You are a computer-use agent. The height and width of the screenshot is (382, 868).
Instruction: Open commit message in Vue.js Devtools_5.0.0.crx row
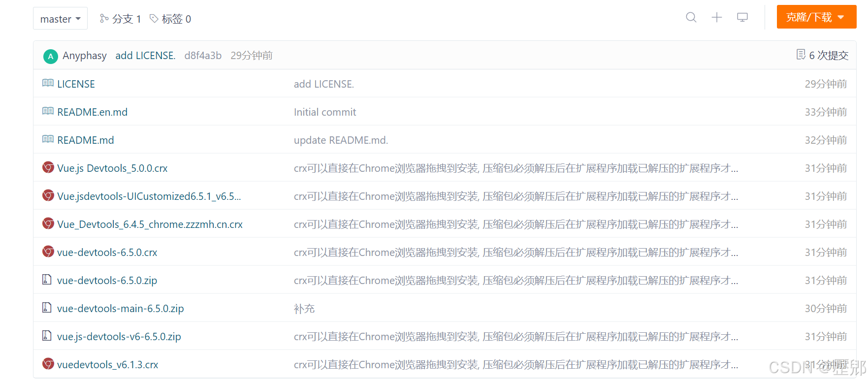coord(515,168)
